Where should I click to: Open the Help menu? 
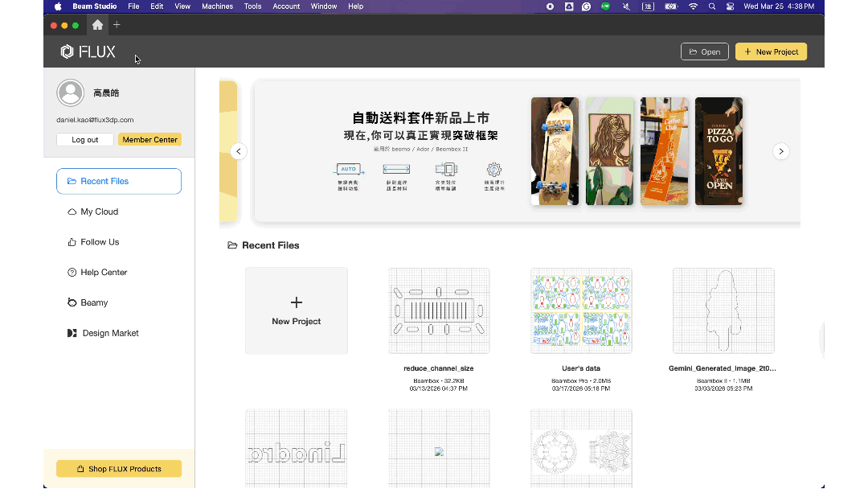355,6
